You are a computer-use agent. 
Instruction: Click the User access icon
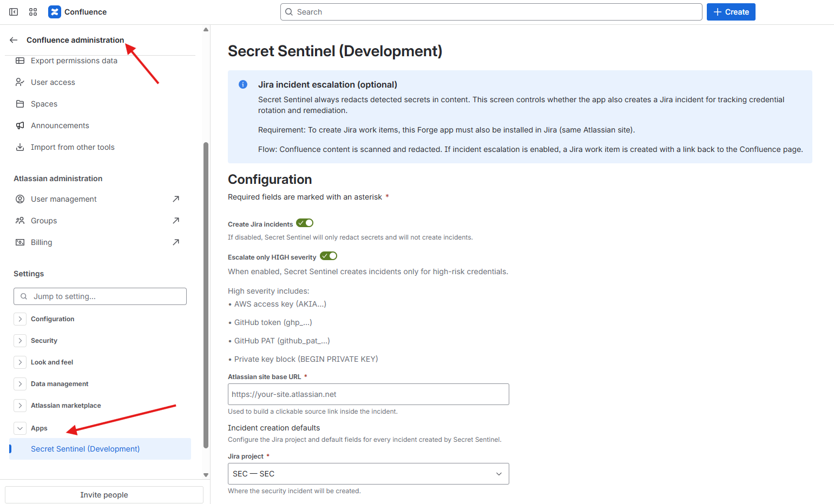click(19, 82)
